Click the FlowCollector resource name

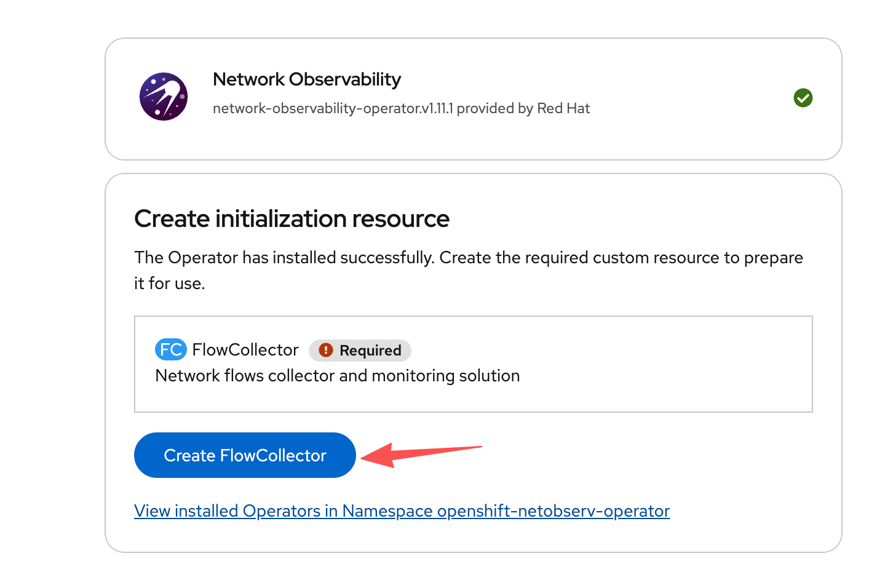point(245,350)
